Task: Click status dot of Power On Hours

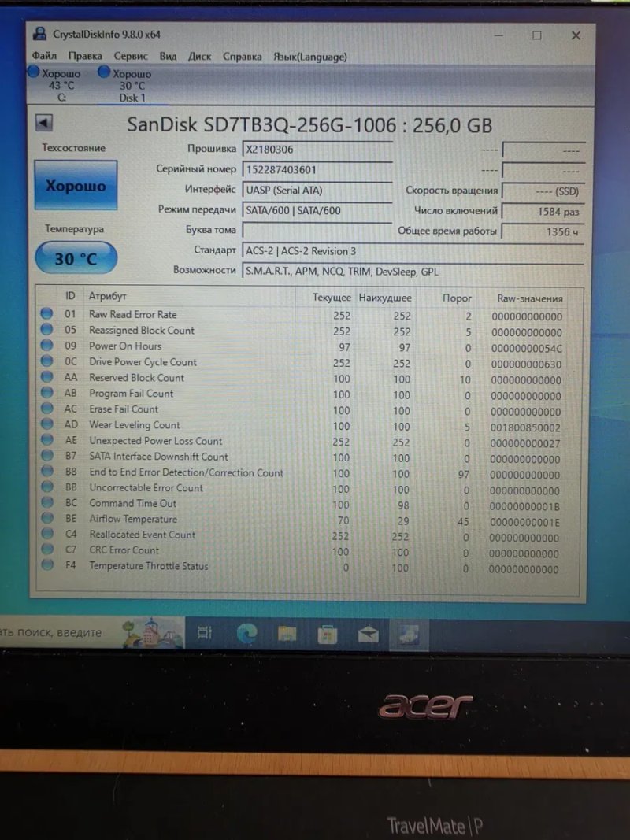Action: 46,345
